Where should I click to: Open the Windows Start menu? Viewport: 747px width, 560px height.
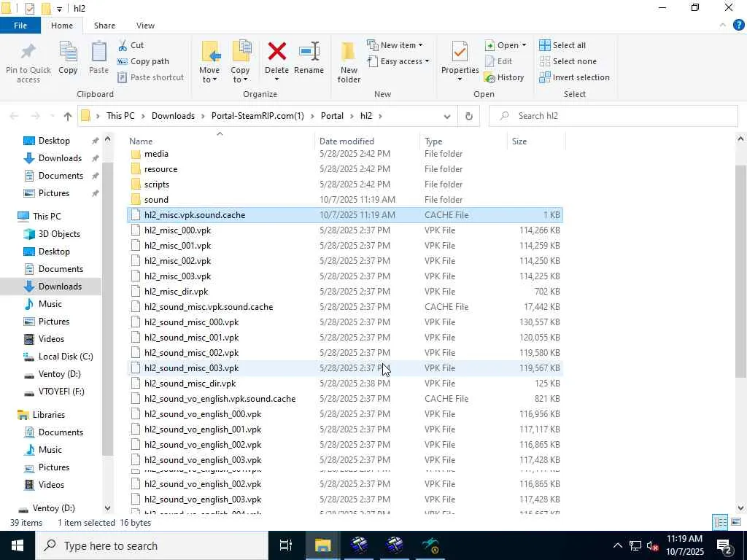click(x=18, y=545)
